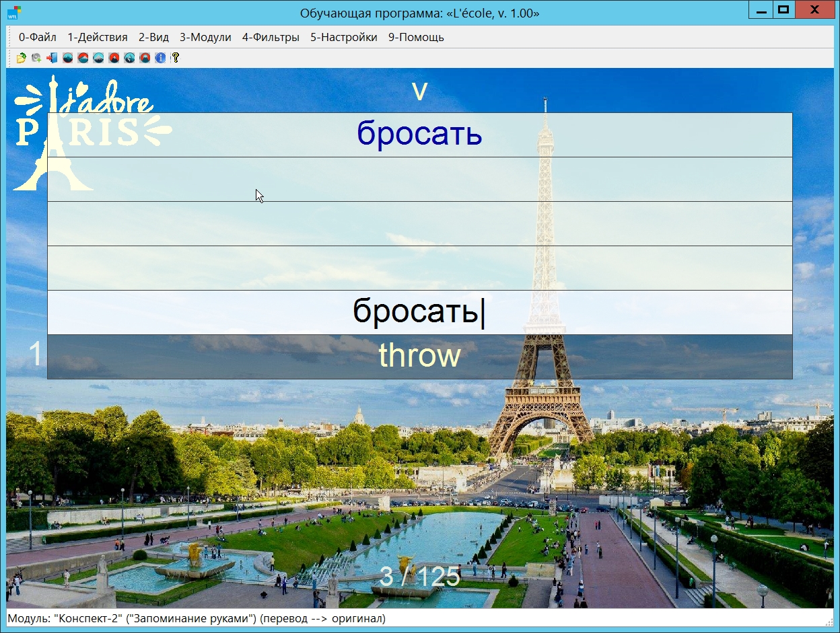This screenshot has width=840, height=633.
Task: Click the open folder toolbar icon
Action: pyautogui.click(x=22, y=58)
